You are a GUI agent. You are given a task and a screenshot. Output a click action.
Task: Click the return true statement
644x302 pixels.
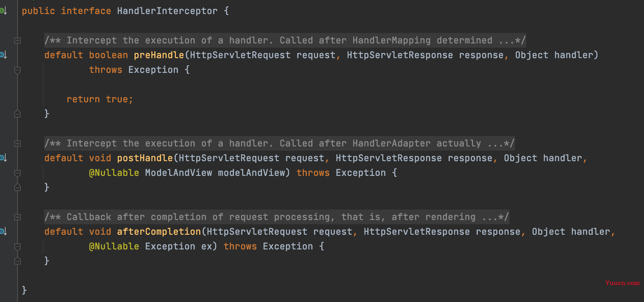pos(100,99)
